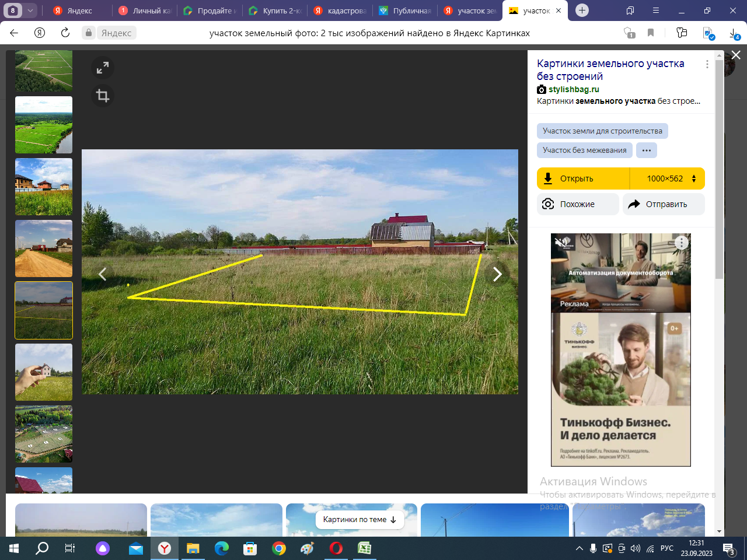Open the stylishbag.ru source link
This screenshot has height=560, width=747.
coord(574,89)
